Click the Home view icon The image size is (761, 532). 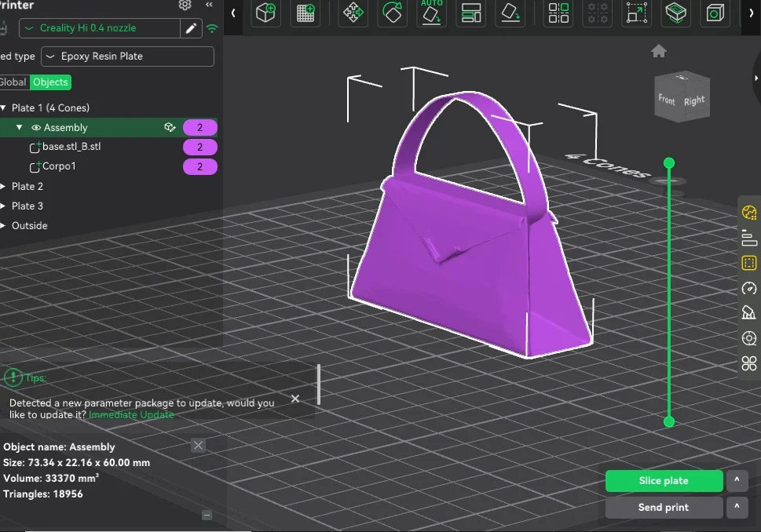[x=659, y=51]
